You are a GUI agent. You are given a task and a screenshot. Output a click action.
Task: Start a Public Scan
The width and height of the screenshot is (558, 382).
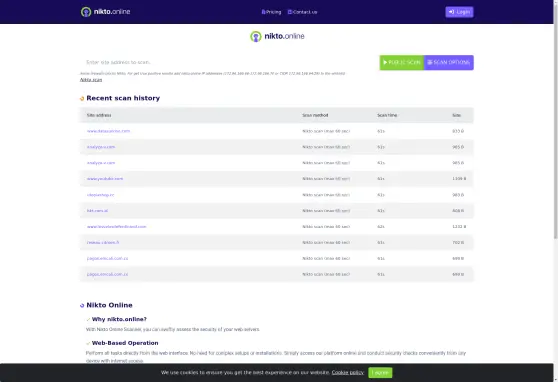[x=402, y=63]
